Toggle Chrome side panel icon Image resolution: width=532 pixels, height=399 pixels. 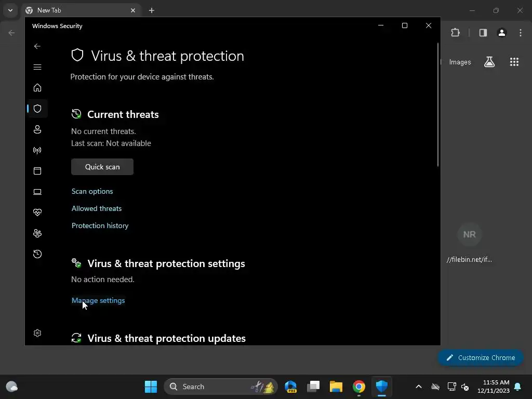point(483,33)
